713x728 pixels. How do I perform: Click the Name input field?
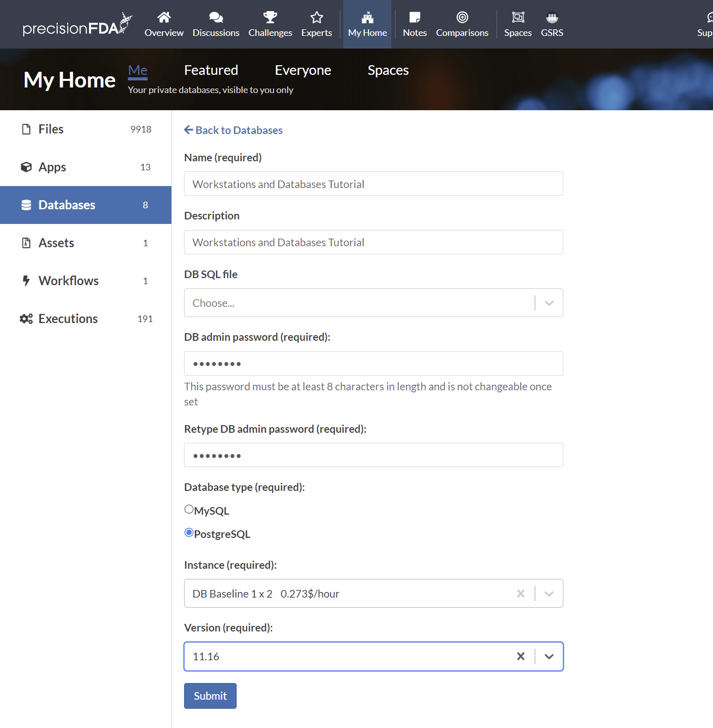pos(373,184)
